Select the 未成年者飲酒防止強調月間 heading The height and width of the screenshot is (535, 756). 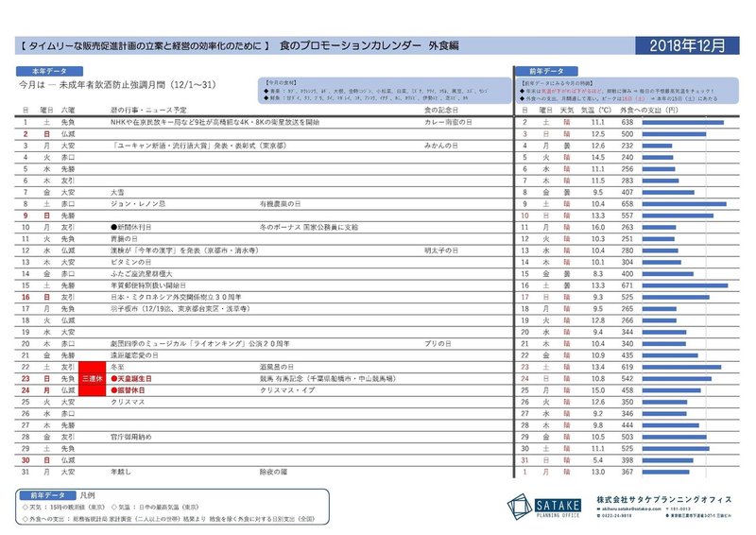click(137, 85)
